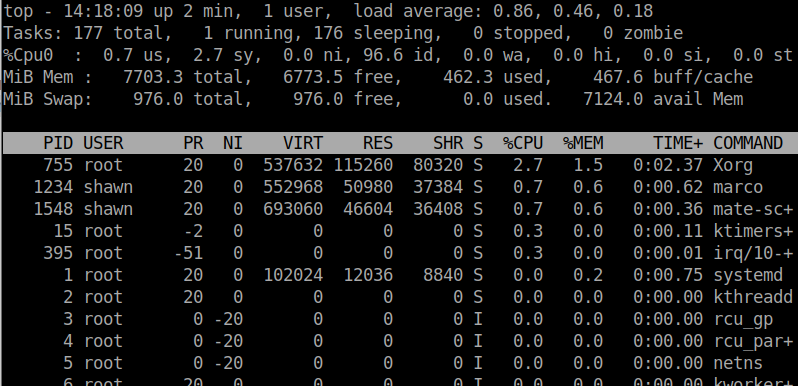Click PID 755 in process list
The width and height of the screenshot is (798, 386).
(x=58, y=165)
